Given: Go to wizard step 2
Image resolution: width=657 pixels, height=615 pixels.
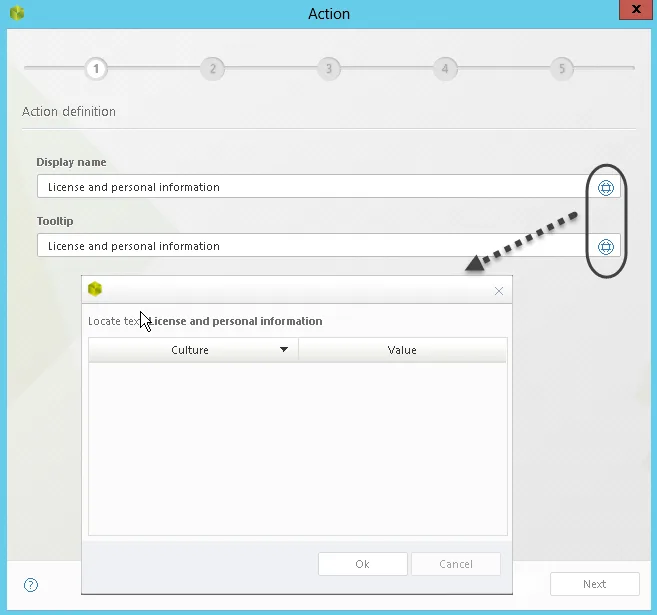Looking at the screenshot, I should (x=212, y=68).
